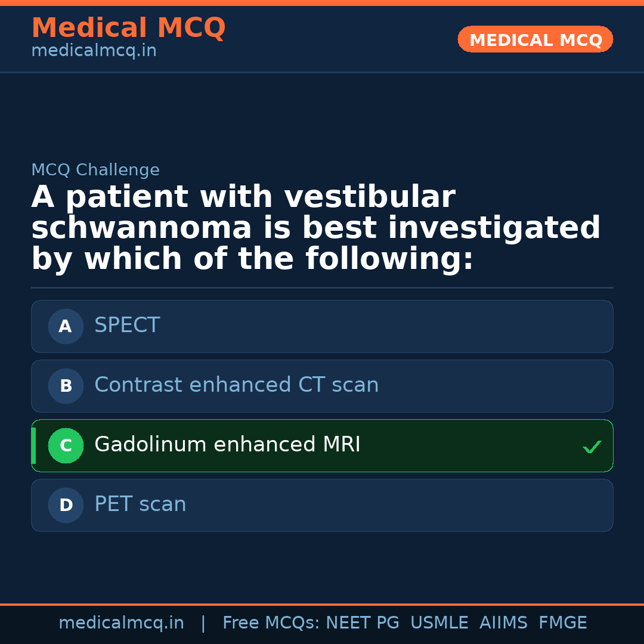Click the green bar beside option C
This screenshot has width=644, height=644.
click(33, 445)
